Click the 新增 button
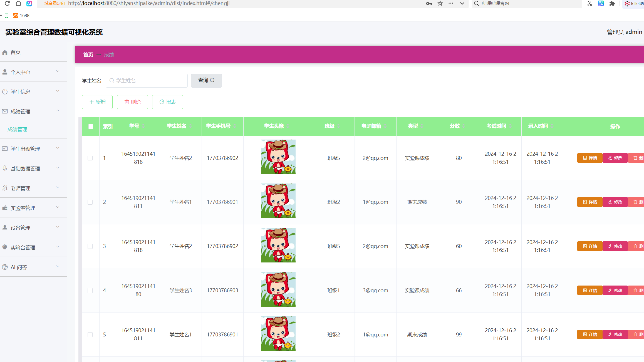 tap(97, 102)
